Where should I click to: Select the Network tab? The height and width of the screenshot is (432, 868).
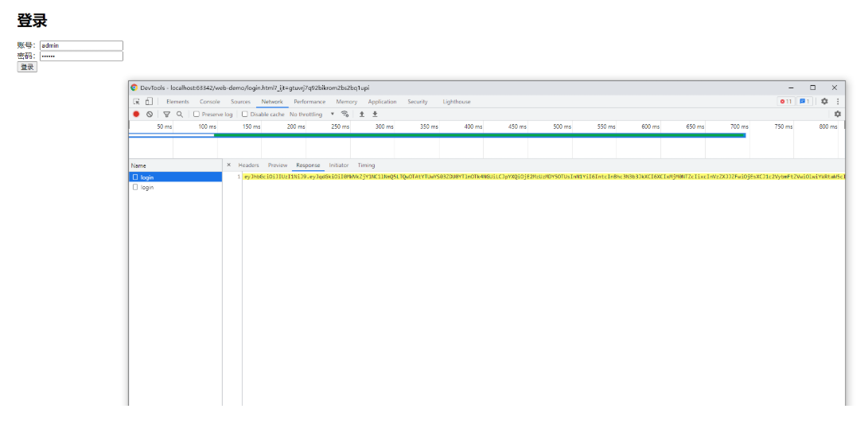coord(272,101)
